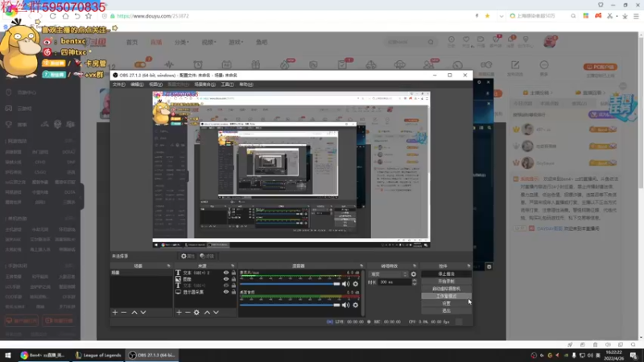Click the browser URL address field
Screen dimensions: 644x362
point(287,16)
